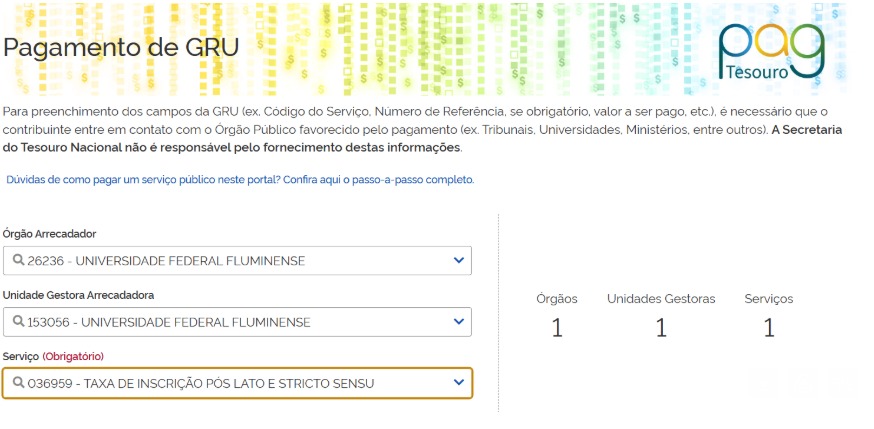The image size is (874, 429).
Task: Click the Serviço (Obrigatório) field label
Action: coord(53,356)
